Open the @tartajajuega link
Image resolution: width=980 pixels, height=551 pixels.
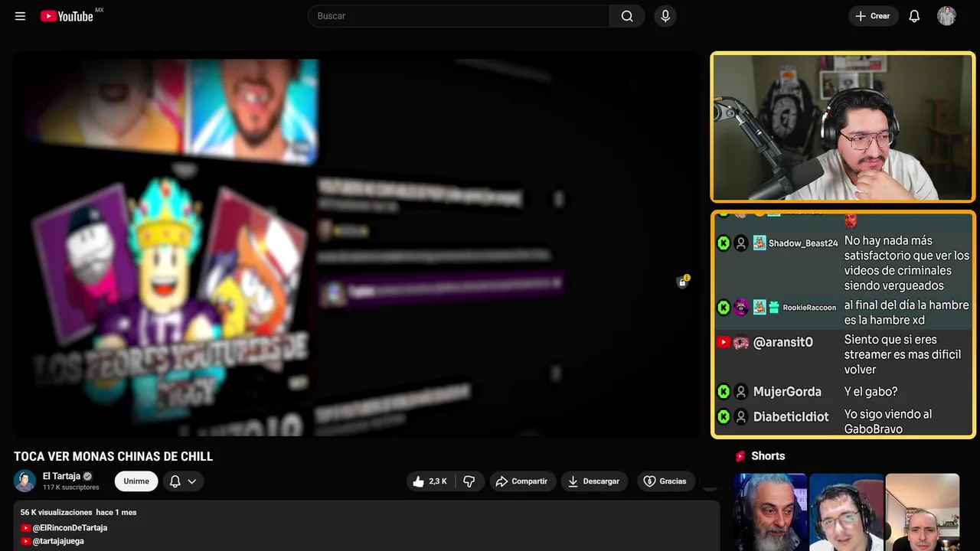click(58, 541)
